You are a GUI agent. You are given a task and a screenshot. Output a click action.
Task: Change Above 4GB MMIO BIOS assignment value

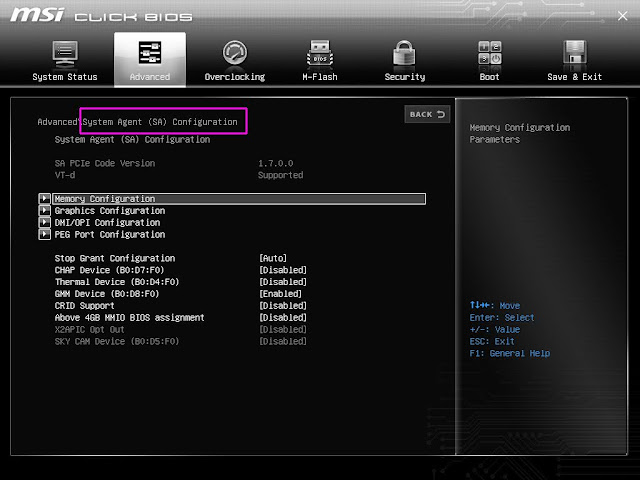coord(283,317)
